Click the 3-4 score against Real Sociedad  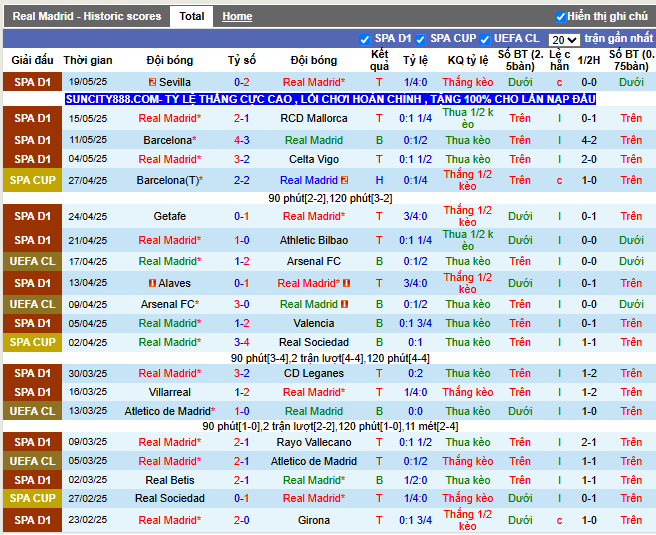point(242,342)
